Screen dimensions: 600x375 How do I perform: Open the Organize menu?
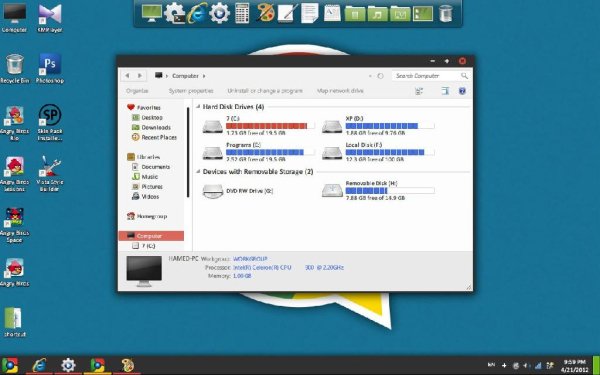[137, 91]
